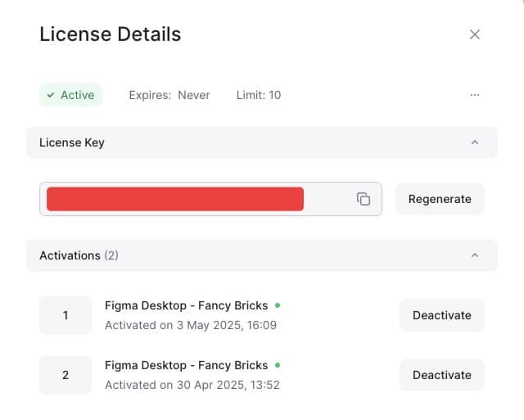Regenerate the license key

pos(440,199)
